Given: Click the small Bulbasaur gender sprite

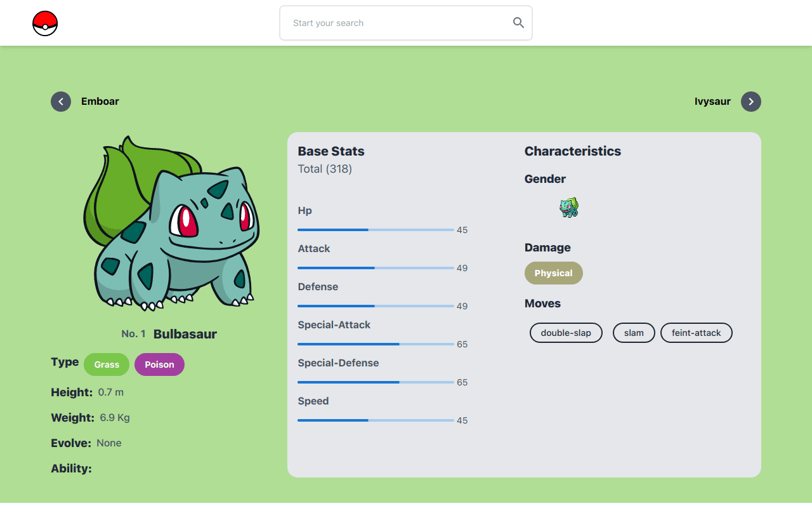Looking at the screenshot, I should pos(569,207).
